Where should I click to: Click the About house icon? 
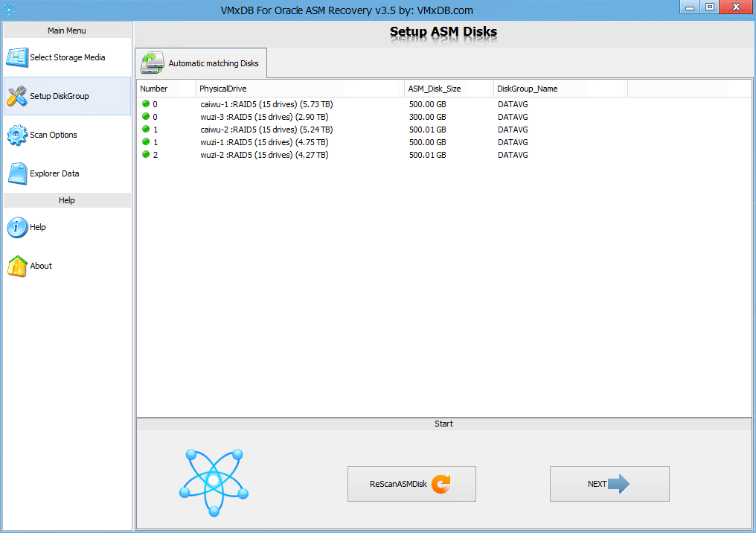(x=17, y=266)
